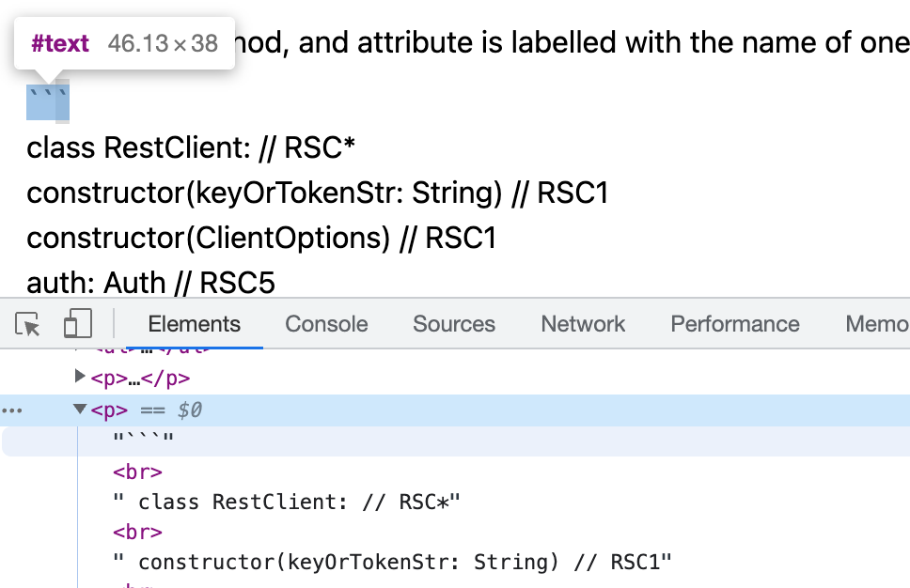Expand the collapsed <p>…</p> node
This screenshot has height=588, width=910.
pos(80,377)
